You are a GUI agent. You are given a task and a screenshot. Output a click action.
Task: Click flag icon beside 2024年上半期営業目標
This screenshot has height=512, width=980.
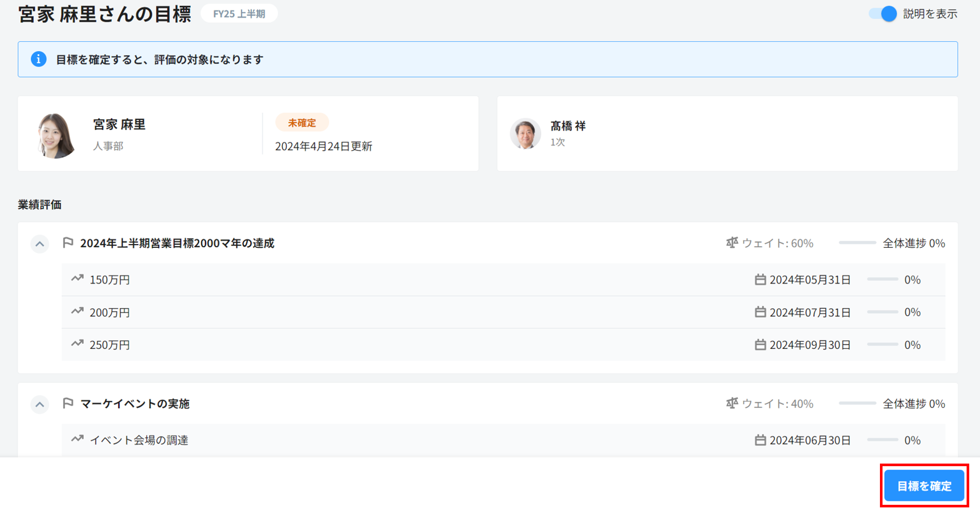click(68, 243)
